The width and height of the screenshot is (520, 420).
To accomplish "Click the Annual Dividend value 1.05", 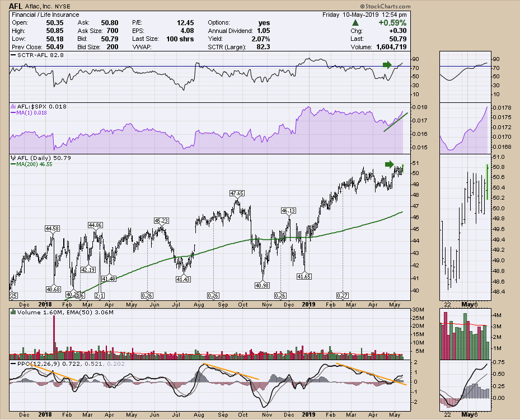I will pyautogui.click(x=263, y=31).
